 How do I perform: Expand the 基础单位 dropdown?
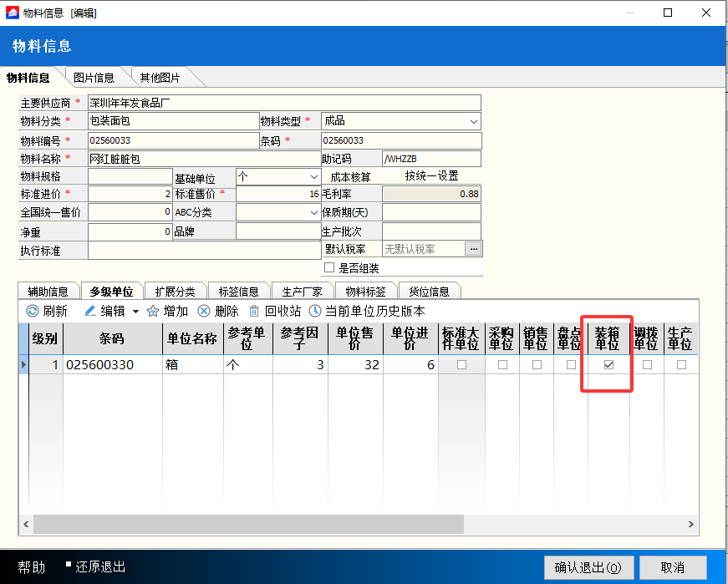click(314, 177)
